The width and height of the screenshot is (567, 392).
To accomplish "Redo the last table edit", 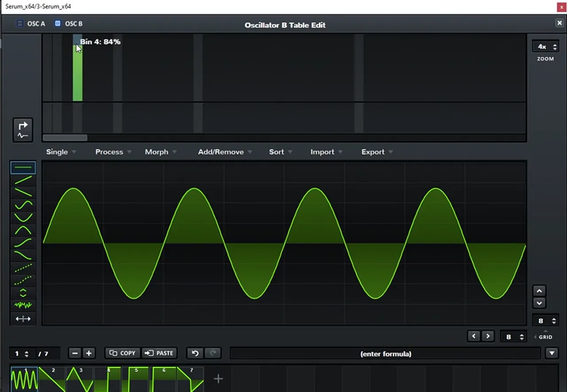I will point(213,353).
